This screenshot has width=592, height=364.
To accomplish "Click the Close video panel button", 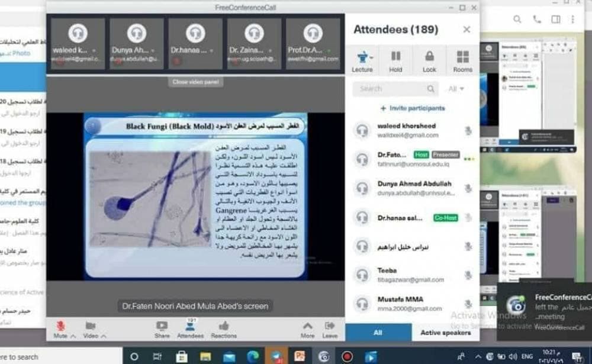I will point(196,82).
